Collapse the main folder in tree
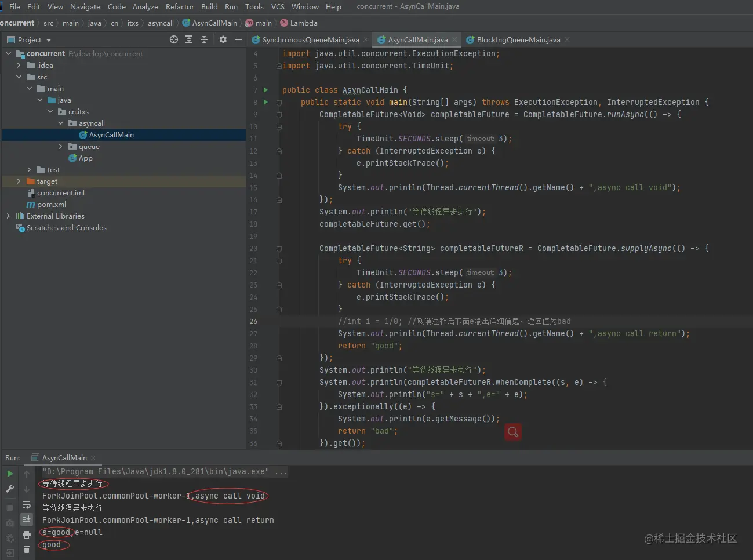Screen dimensions: 753x560 click(29, 88)
